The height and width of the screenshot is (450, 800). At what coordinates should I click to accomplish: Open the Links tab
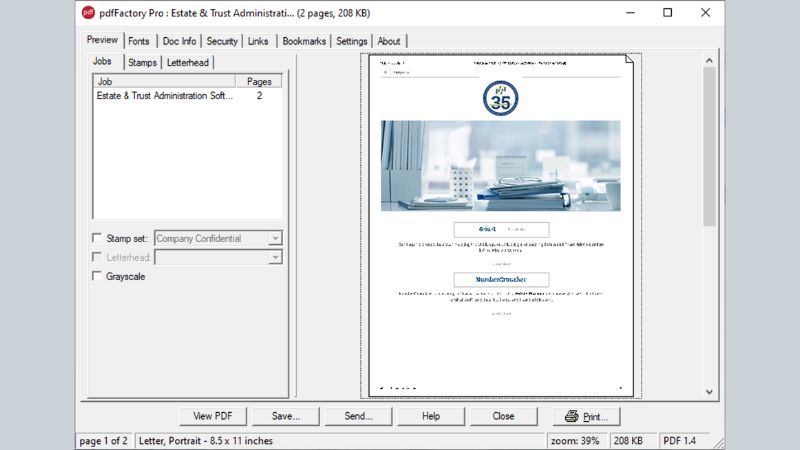coord(258,41)
